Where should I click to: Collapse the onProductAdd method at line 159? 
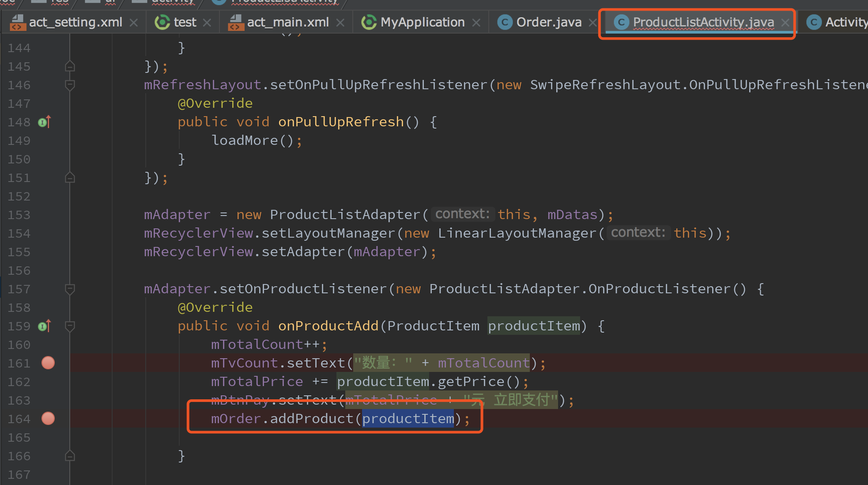coord(70,326)
